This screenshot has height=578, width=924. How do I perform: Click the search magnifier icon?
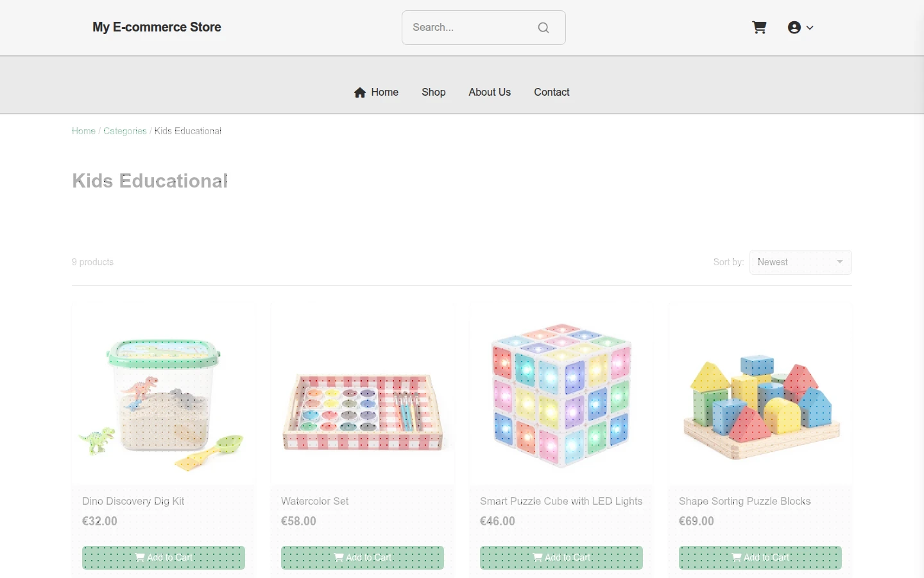coord(543,28)
